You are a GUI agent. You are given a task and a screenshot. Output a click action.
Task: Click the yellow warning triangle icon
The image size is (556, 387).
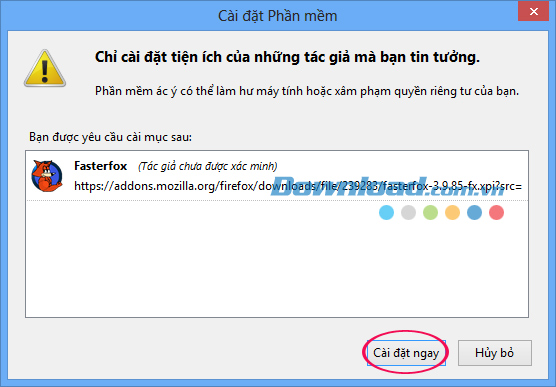(45, 68)
